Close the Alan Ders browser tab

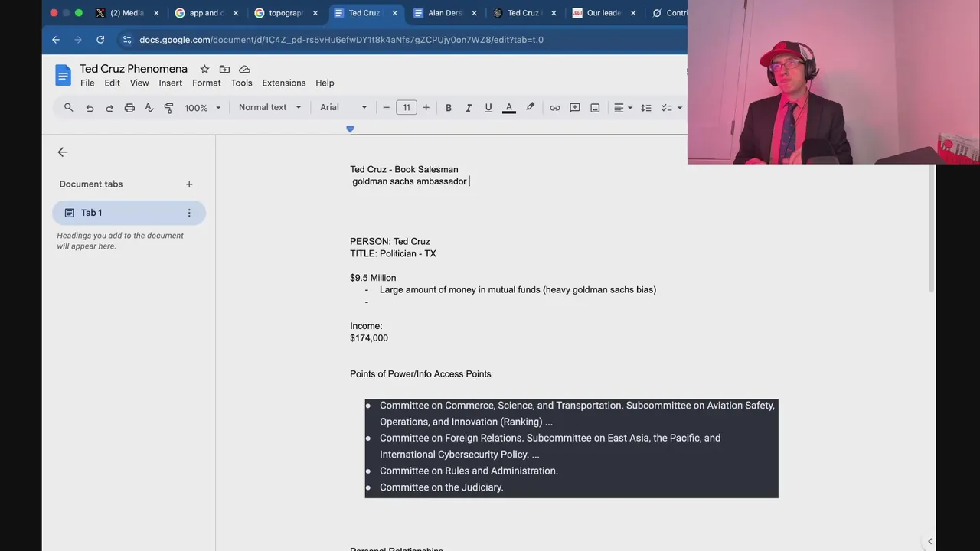point(474,13)
